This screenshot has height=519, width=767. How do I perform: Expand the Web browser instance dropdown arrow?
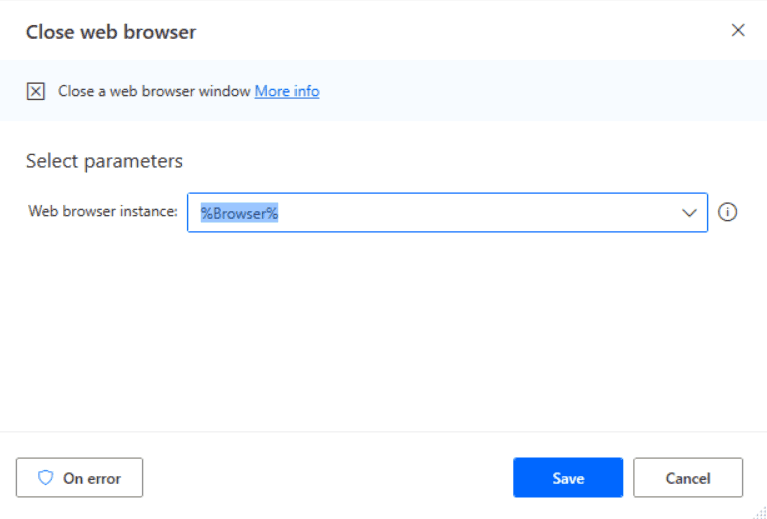689,213
